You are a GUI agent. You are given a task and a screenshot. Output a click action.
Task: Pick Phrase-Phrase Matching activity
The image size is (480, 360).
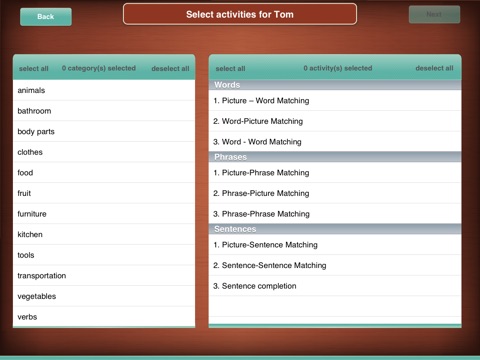[x=335, y=214]
